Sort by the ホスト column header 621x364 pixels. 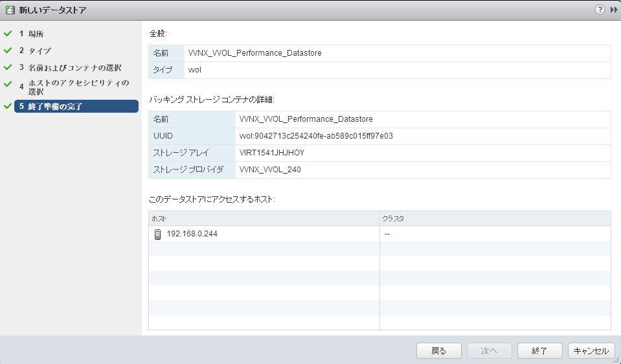pos(264,219)
